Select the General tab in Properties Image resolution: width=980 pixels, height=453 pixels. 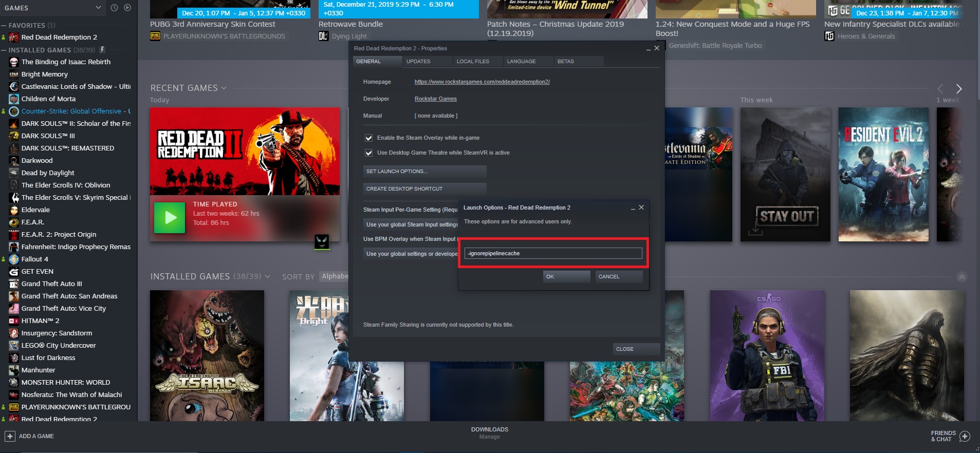(377, 61)
